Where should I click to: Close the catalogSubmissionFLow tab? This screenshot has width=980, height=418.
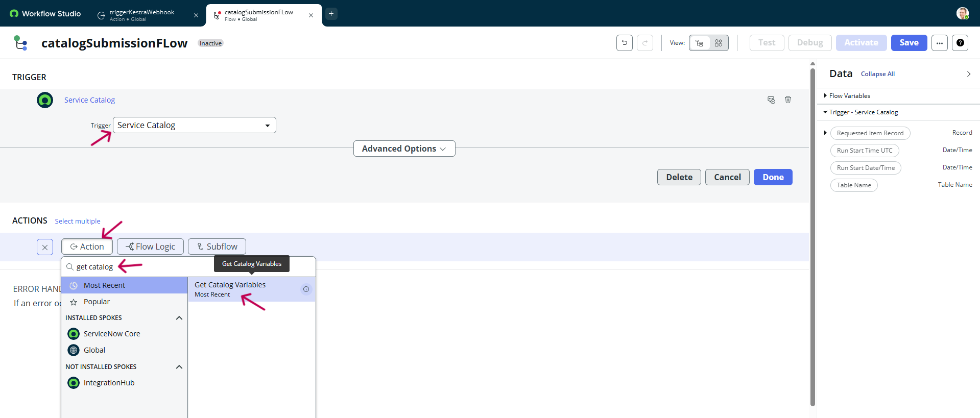311,15
